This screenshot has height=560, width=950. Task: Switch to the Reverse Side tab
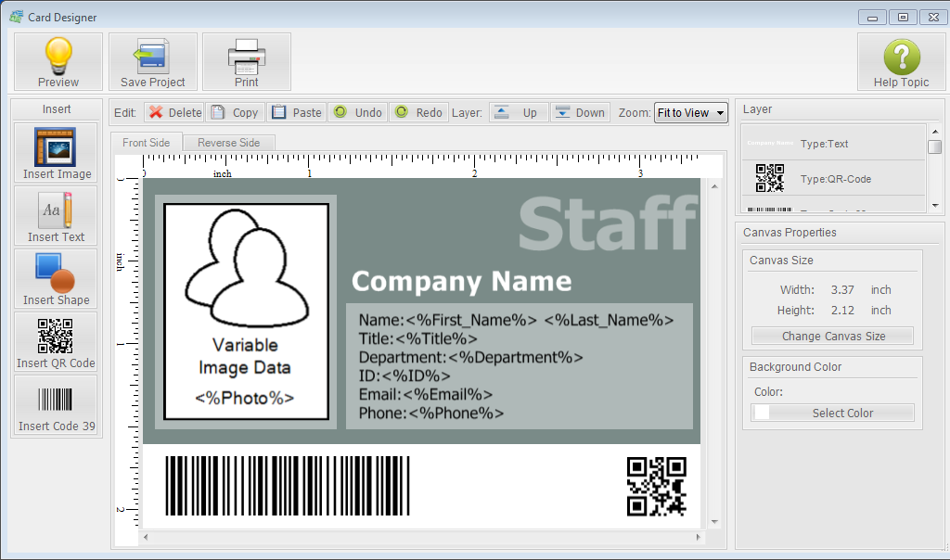tap(228, 143)
